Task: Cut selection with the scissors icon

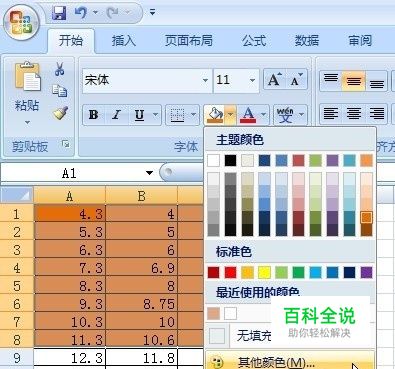Action: click(x=60, y=69)
